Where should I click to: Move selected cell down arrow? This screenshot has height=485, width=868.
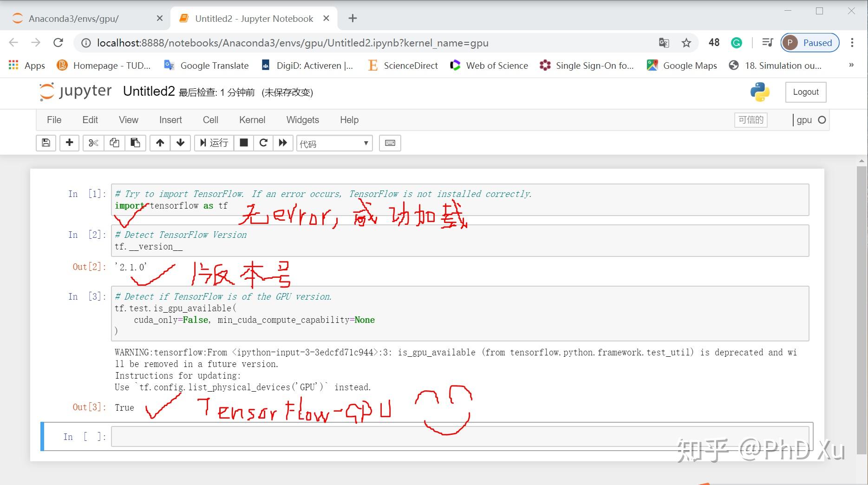[181, 143]
